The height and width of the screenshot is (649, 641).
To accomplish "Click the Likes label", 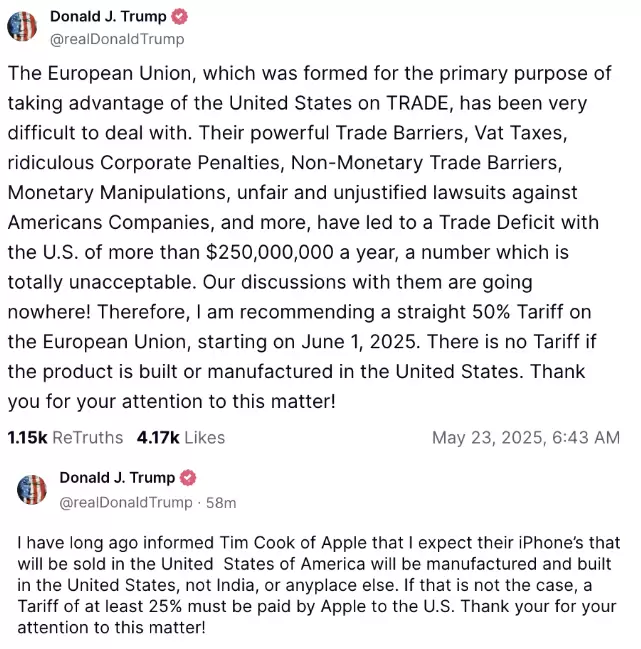I will [205, 437].
